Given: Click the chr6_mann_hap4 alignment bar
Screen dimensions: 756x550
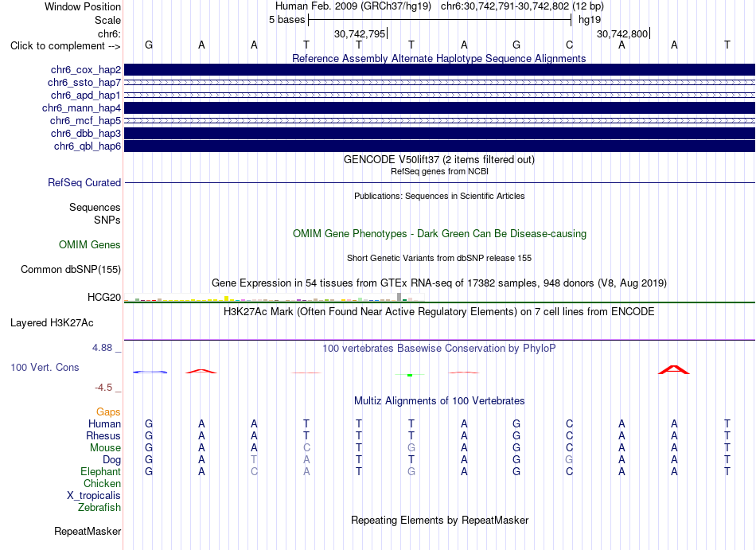Looking at the screenshot, I should pos(439,108).
